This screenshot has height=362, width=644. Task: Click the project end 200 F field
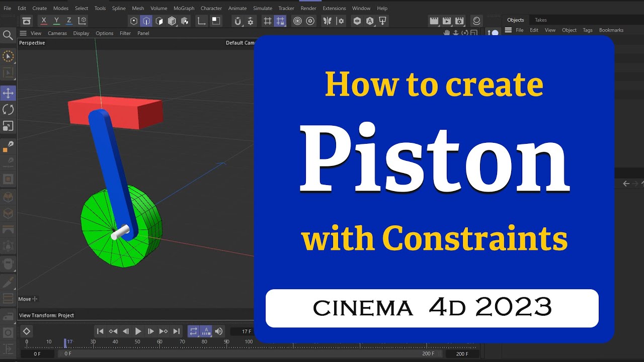pyautogui.click(x=462, y=354)
